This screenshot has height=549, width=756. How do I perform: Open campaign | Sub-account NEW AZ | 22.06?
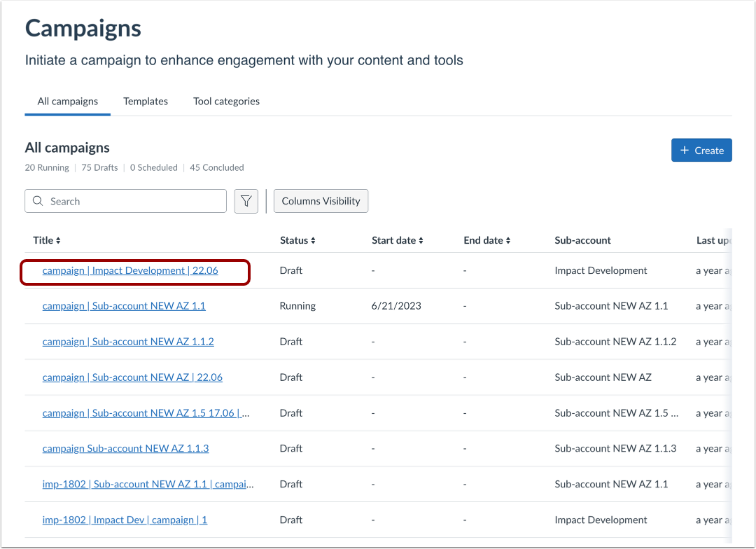(x=132, y=377)
